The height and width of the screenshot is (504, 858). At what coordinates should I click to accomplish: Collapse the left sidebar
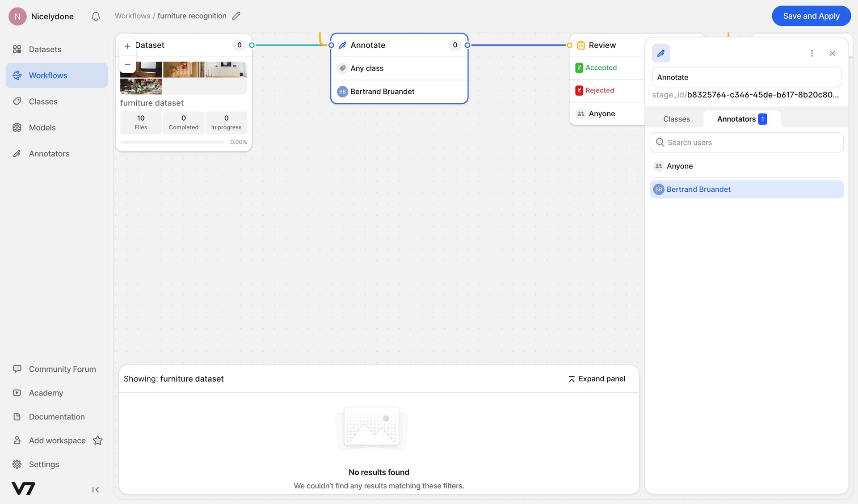coord(95,489)
